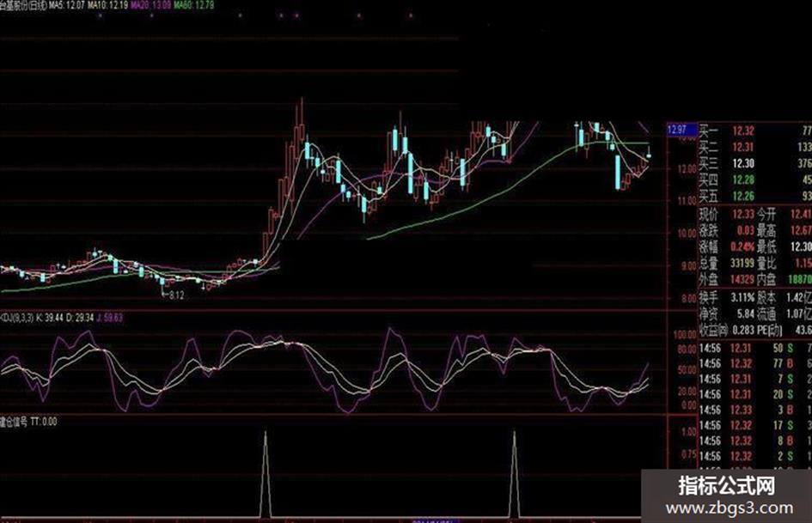The height and width of the screenshot is (523, 812).
Task: Click the green MA60: 12.79 label
Action: point(193,5)
